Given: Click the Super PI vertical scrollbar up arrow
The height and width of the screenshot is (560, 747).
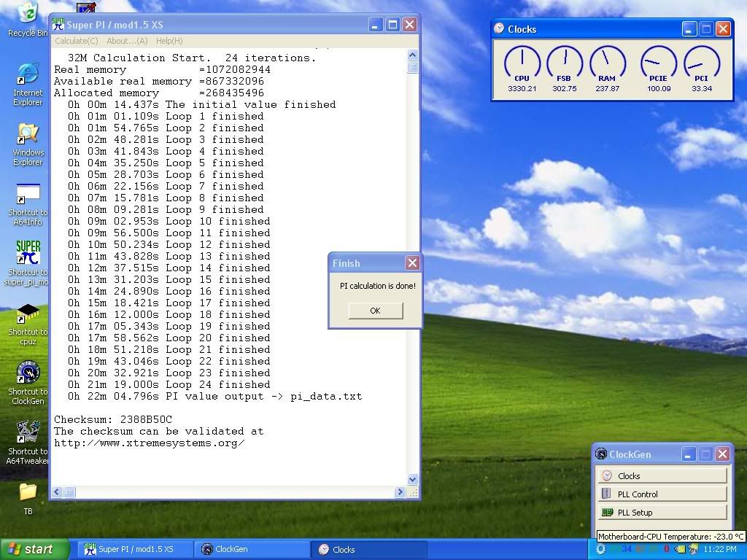Looking at the screenshot, I should 413,55.
